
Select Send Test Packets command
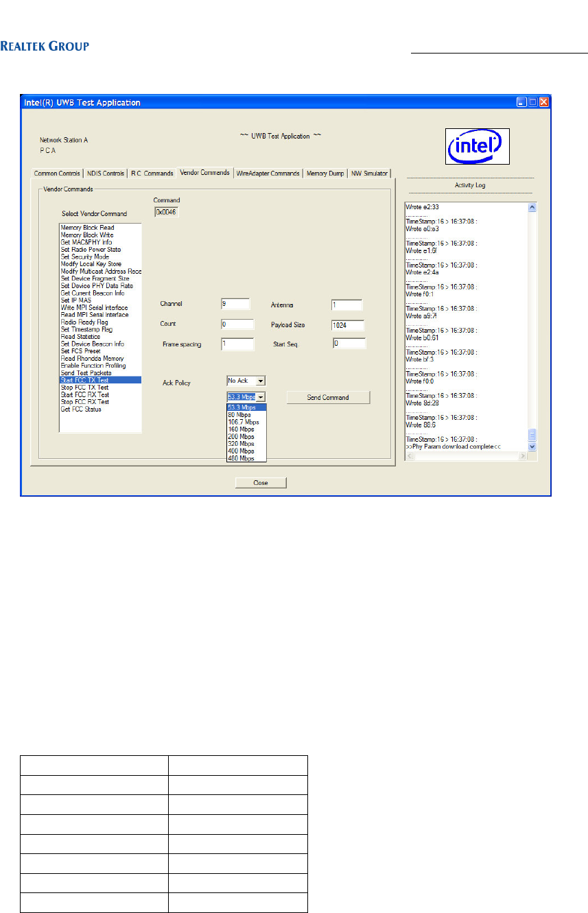[100, 373]
